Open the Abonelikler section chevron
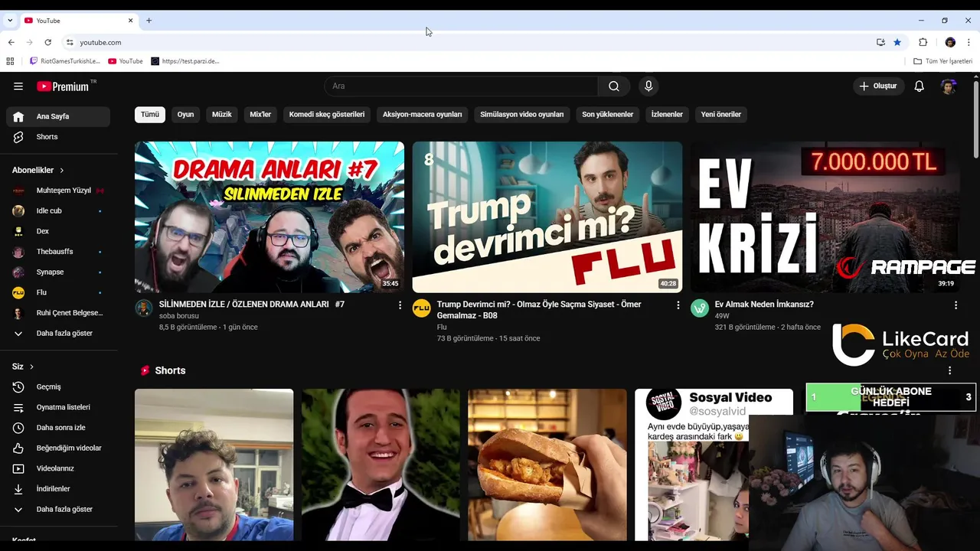The height and width of the screenshot is (551, 980). pyautogui.click(x=62, y=171)
